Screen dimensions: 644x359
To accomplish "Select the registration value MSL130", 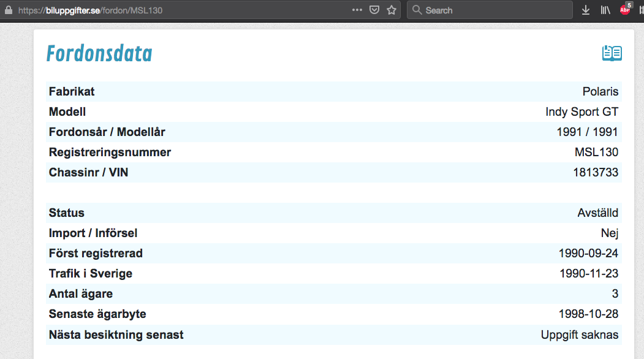I will coord(596,153).
